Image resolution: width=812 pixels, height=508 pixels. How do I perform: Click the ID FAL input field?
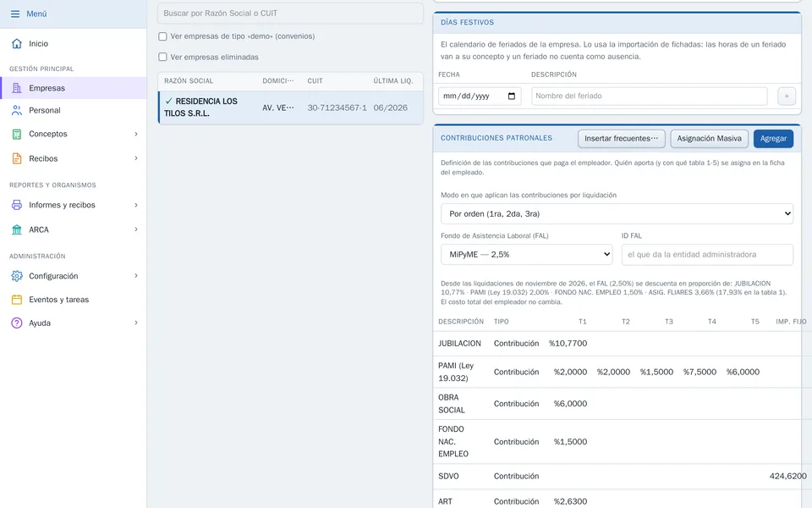707,255
